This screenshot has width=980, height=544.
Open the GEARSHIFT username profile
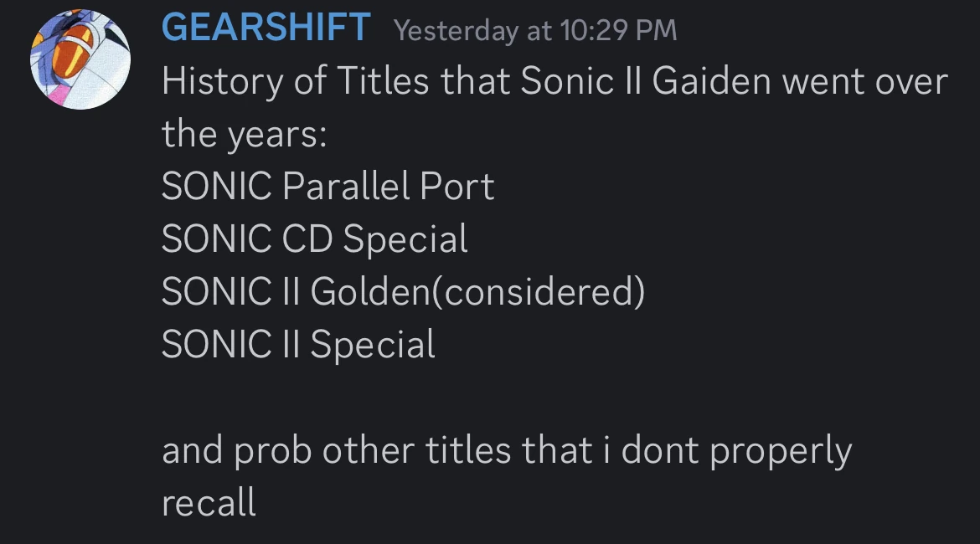[266, 28]
